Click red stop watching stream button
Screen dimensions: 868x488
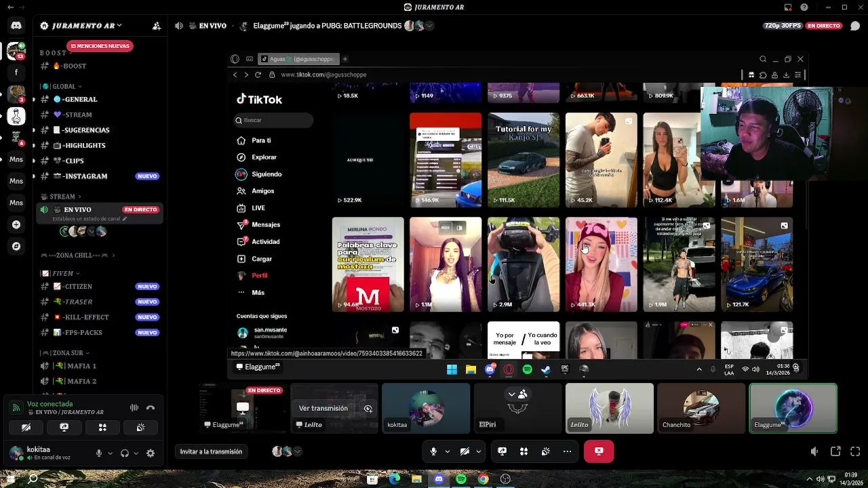(599, 451)
